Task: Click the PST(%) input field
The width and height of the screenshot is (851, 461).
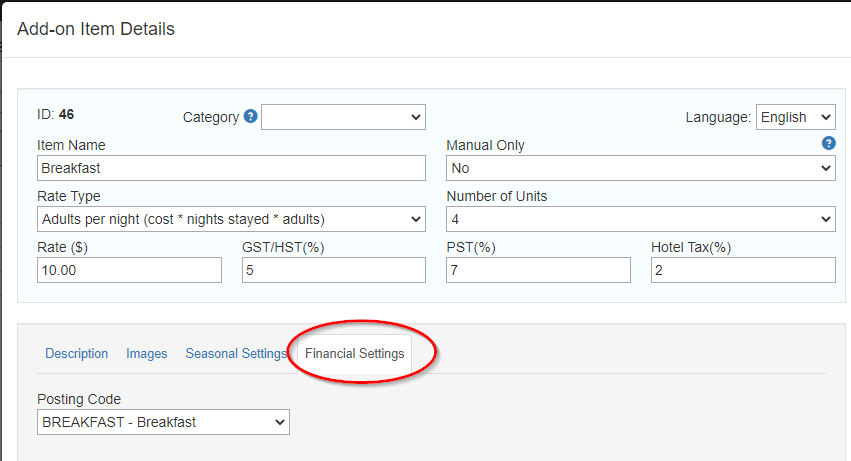Action: click(x=538, y=270)
